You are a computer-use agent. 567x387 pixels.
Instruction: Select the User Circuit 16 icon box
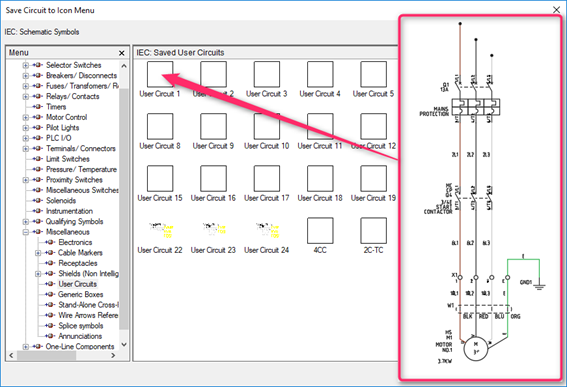[213, 178]
